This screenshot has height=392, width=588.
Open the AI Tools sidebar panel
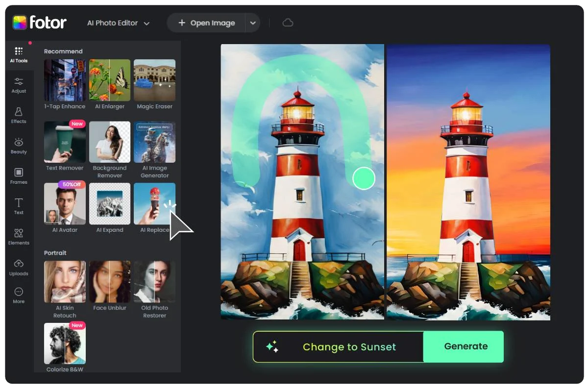pyautogui.click(x=19, y=55)
